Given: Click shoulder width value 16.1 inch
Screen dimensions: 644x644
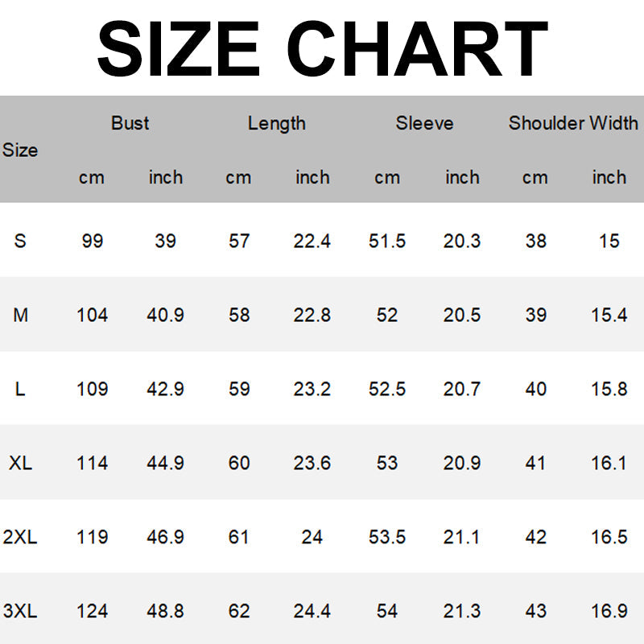Looking at the screenshot, I should click(x=609, y=463).
